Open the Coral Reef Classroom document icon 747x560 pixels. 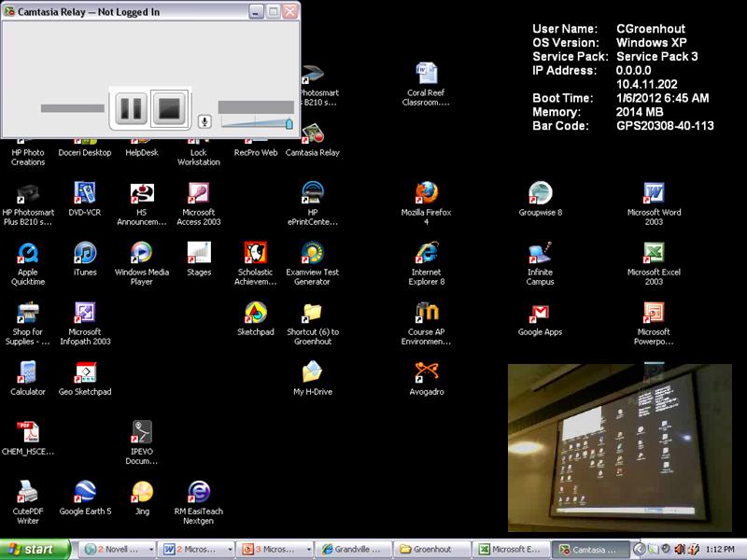426,84
